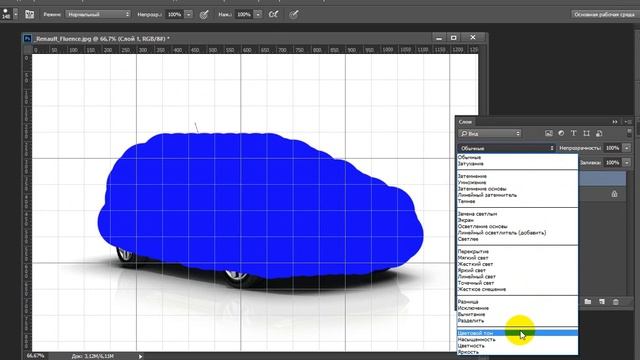Choose Светлее blend mode
The height and width of the screenshot is (360, 640).
pos(517,239)
